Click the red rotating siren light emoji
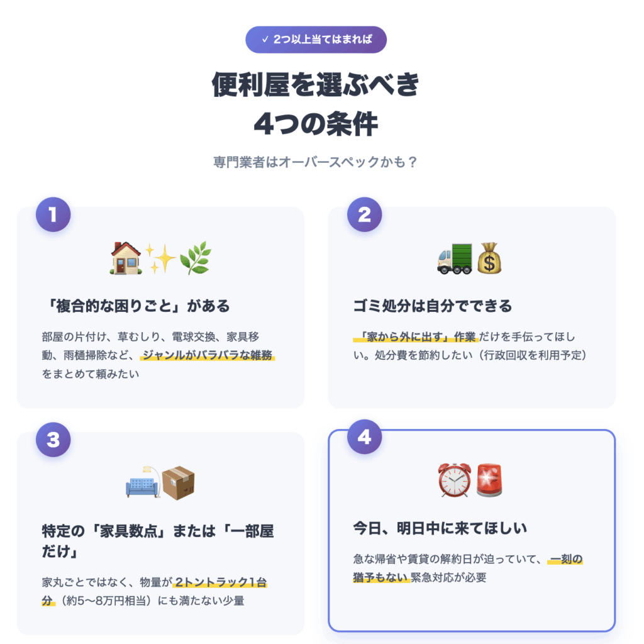 pyautogui.click(x=489, y=480)
